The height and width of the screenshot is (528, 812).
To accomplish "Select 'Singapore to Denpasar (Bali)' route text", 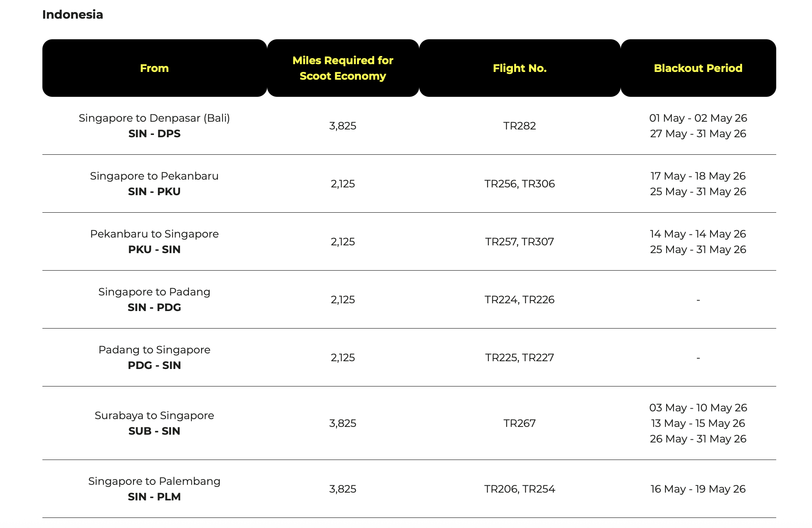I will 154,118.
